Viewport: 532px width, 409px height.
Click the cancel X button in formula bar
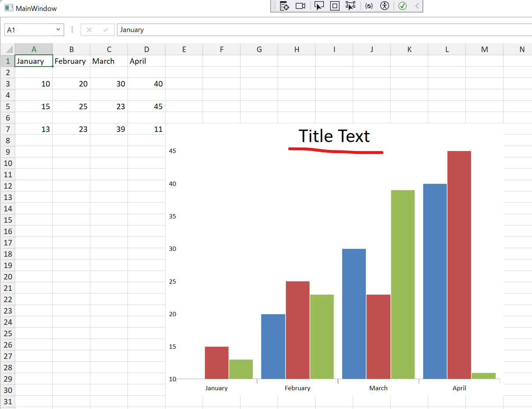89,30
